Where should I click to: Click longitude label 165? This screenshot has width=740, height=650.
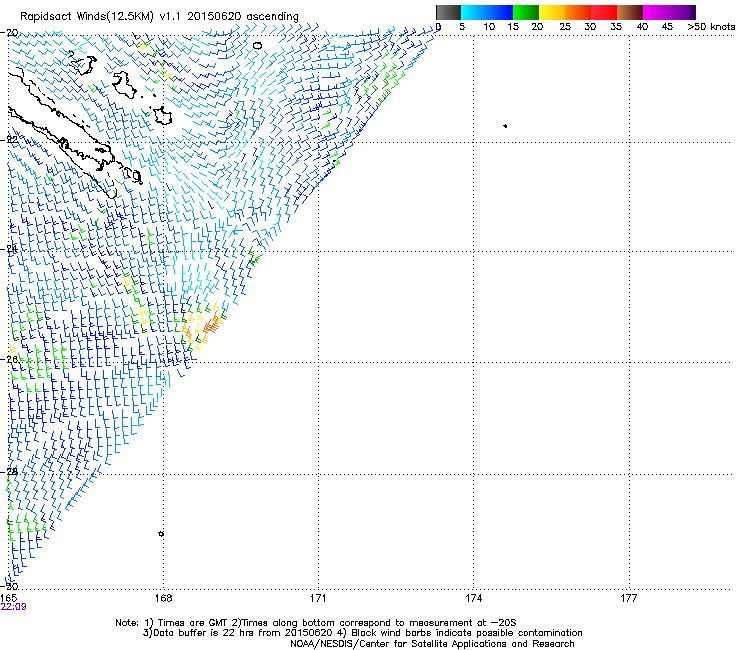8,598
